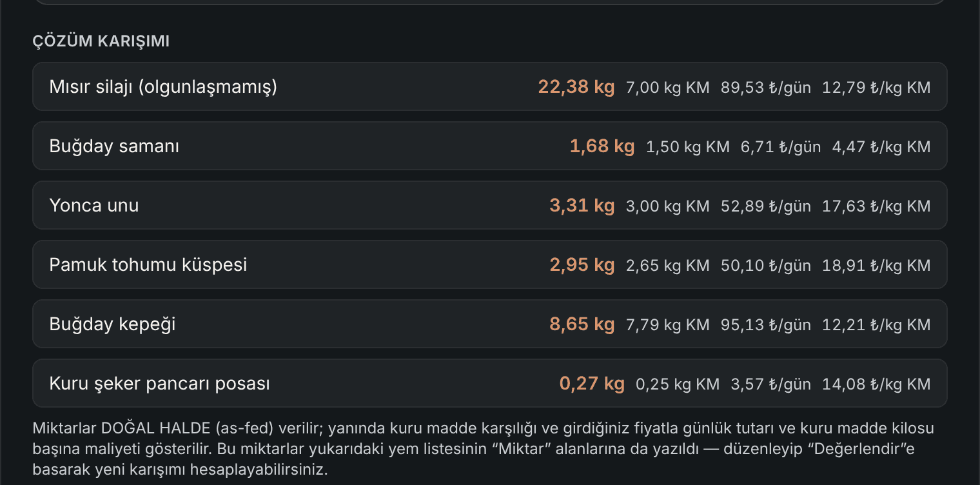Click the 17,63 ₺/kg KM cost
The image size is (980, 485).
point(876,206)
